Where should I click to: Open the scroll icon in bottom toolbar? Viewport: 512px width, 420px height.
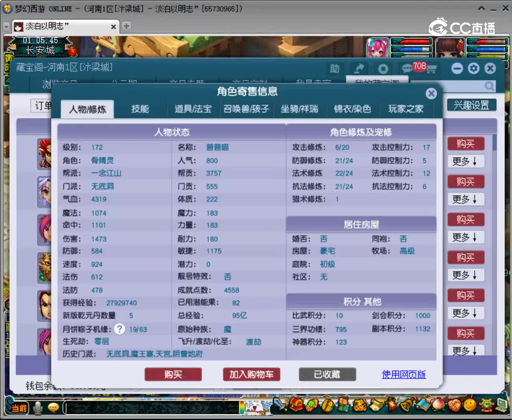click(376, 405)
